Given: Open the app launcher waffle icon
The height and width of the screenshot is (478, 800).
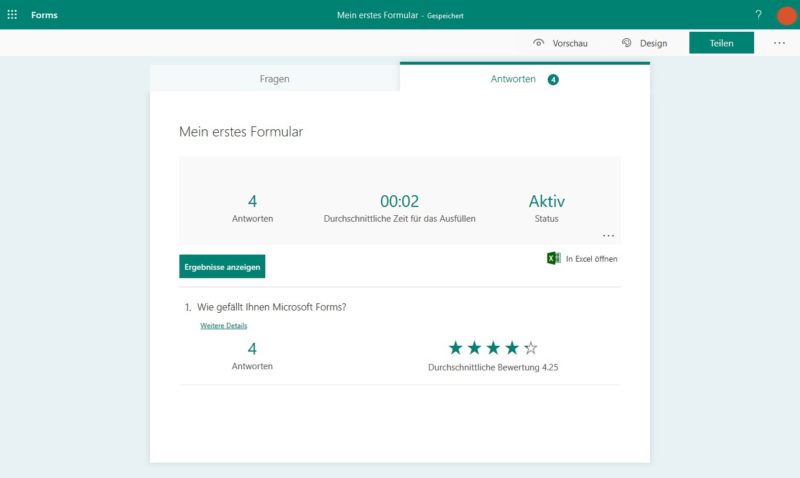Looking at the screenshot, I should point(12,15).
